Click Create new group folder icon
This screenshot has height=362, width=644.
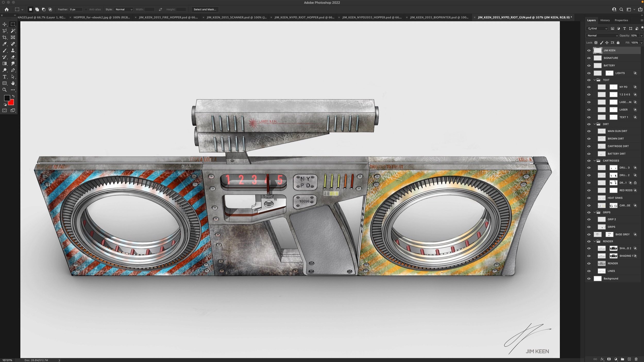click(622, 359)
